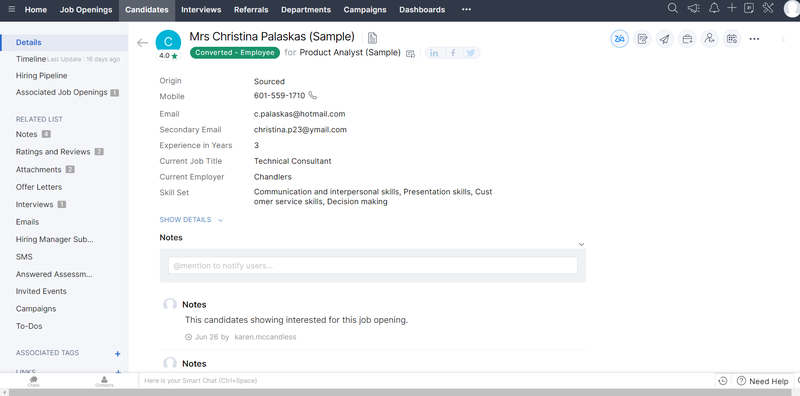Open more actions ellipsis near candidate header
800x396 pixels.
[754, 39]
